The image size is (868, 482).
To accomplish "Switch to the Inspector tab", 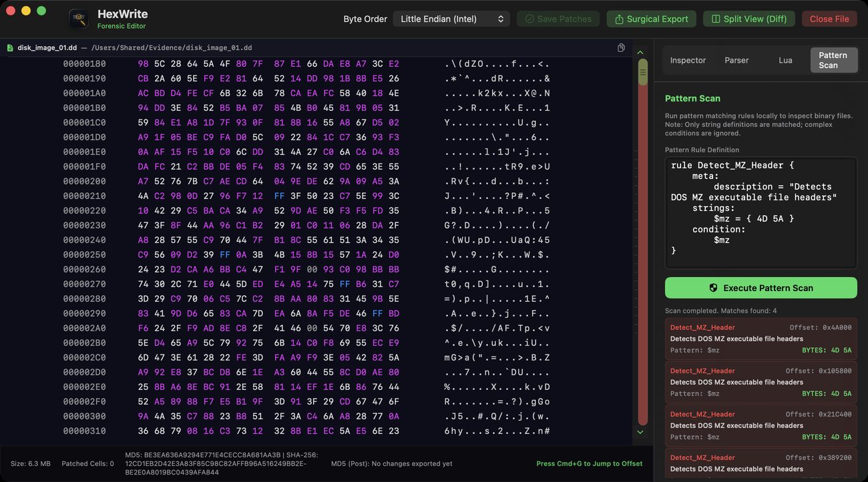I will [688, 60].
